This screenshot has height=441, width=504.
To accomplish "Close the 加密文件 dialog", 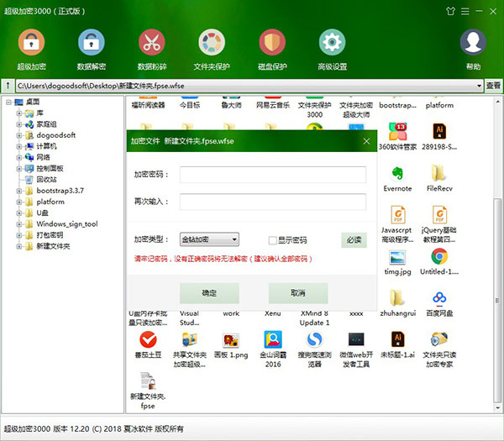I will click(x=366, y=141).
